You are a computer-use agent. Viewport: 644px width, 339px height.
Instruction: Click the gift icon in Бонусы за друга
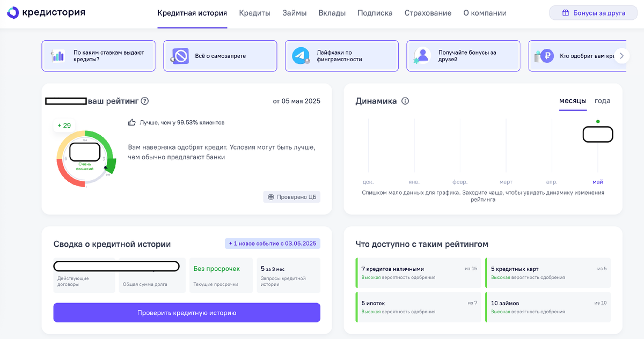(x=567, y=12)
